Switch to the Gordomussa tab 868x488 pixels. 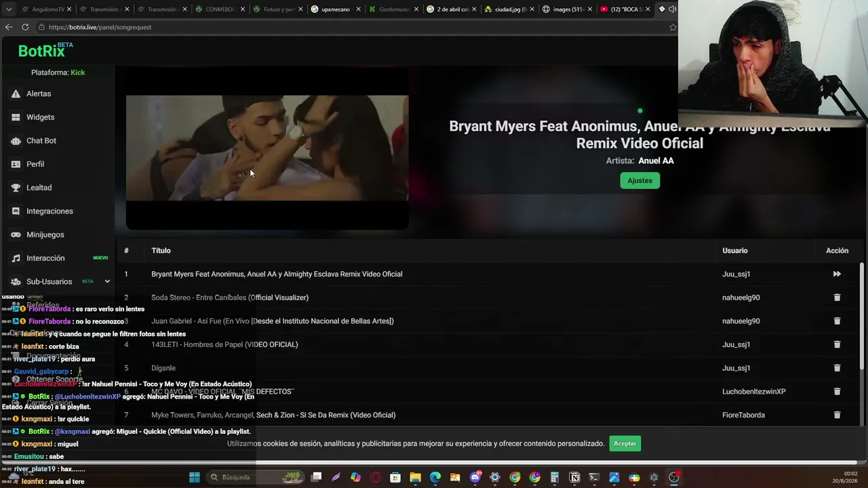[394, 9]
